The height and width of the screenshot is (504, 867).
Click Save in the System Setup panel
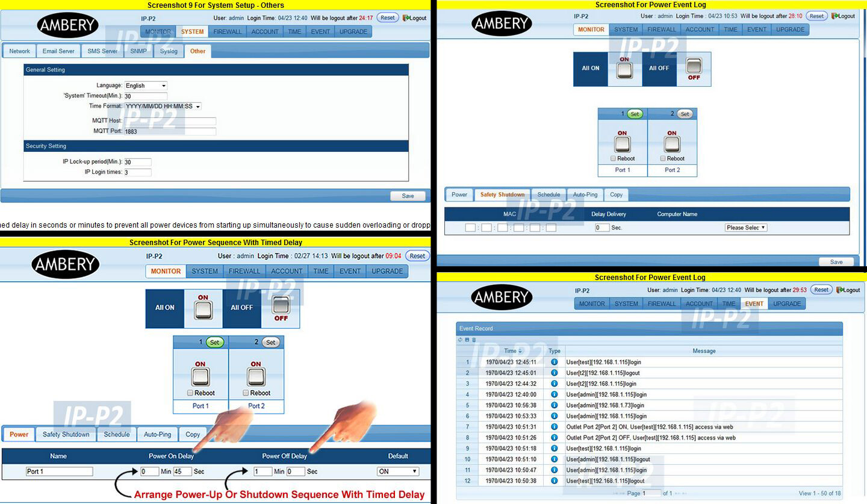(x=408, y=196)
